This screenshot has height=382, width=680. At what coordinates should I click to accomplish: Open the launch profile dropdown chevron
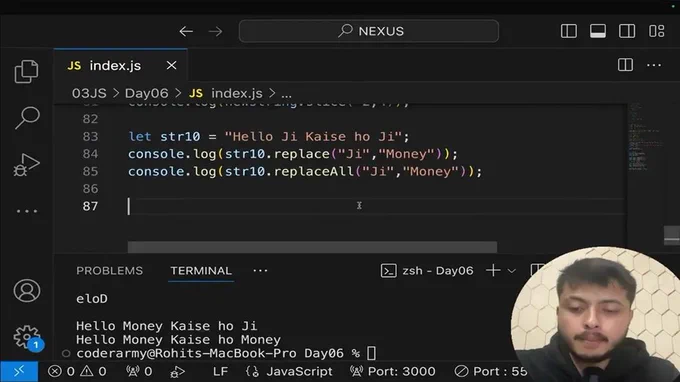coord(512,271)
